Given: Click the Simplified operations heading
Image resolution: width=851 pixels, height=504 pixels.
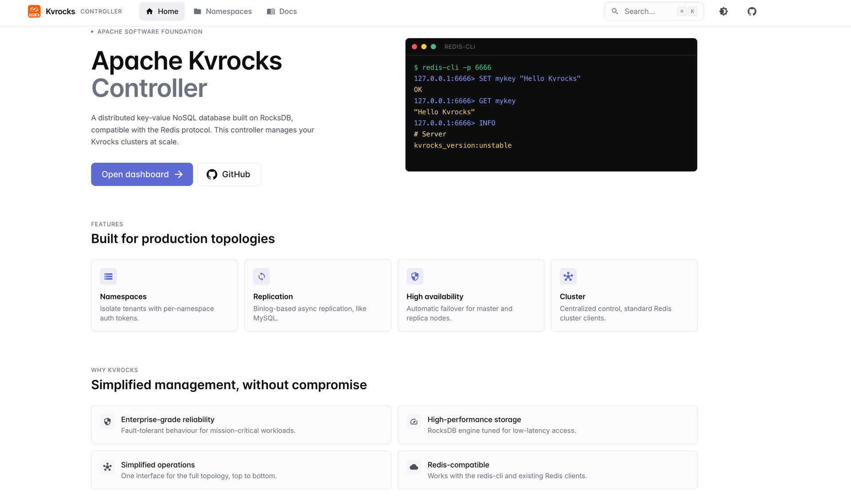Looking at the screenshot, I should [x=158, y=465].
